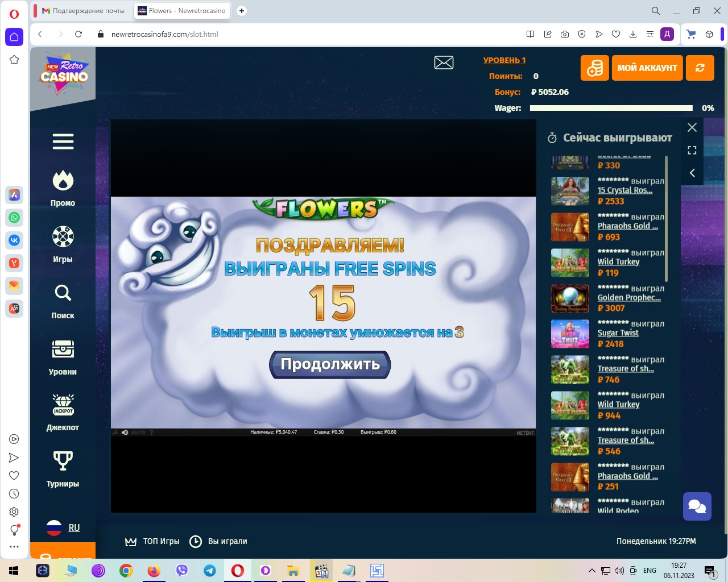Open Турниры trophy icon
Screen dimensions: 728x582
click(63, 461)
